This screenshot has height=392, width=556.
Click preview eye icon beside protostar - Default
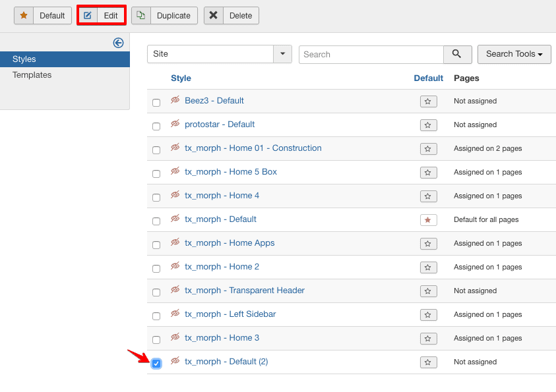click(x=175, y=124)
